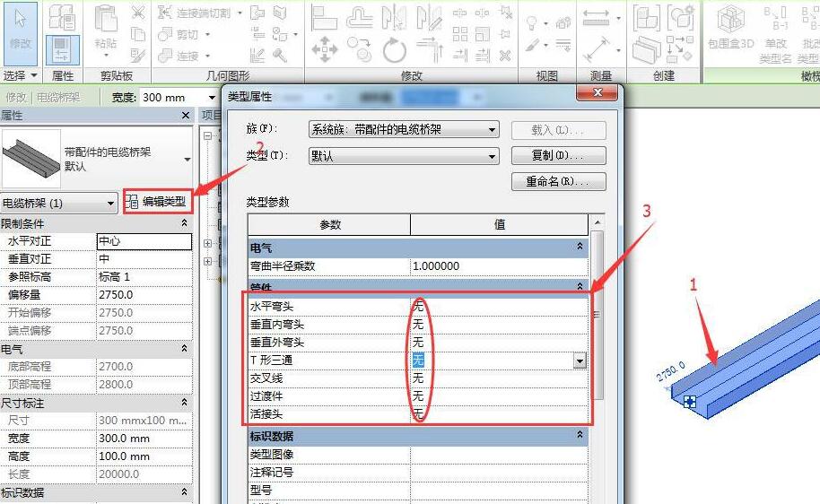Open the Type Properties ribbon icon
820x504 pixels.
[x=62, y=17]
